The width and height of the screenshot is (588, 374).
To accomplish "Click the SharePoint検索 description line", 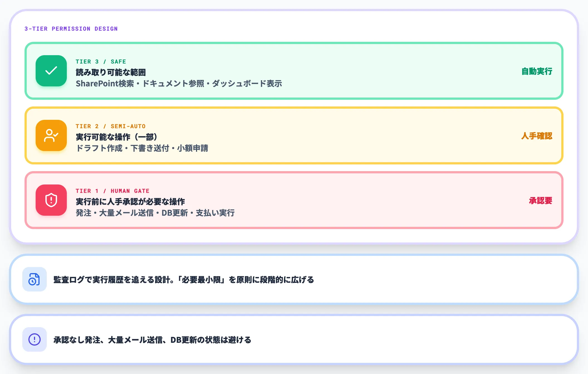I will point(179,84).
